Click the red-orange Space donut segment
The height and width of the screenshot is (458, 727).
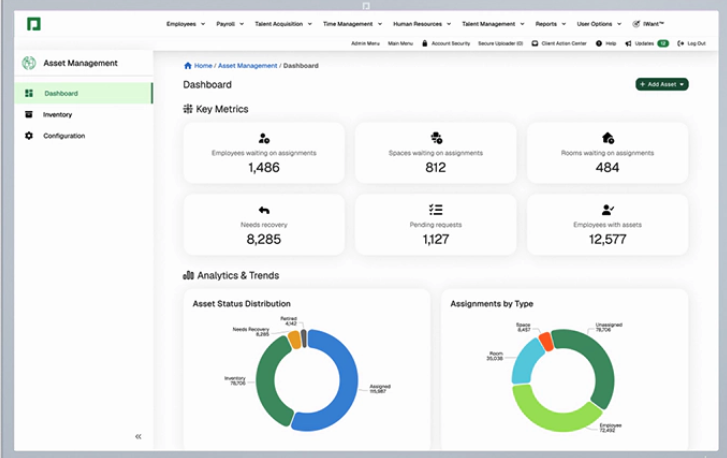pos(546,342)
